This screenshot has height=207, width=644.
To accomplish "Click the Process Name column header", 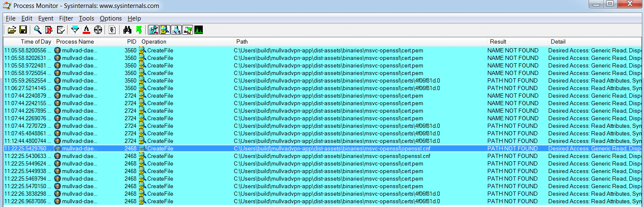I will click(x=76, y=41).
